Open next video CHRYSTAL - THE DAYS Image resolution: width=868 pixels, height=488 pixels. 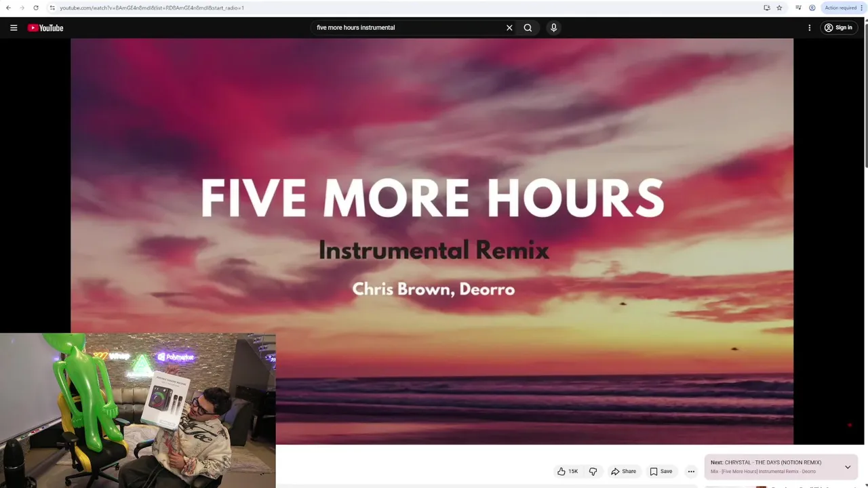point(766,462)
